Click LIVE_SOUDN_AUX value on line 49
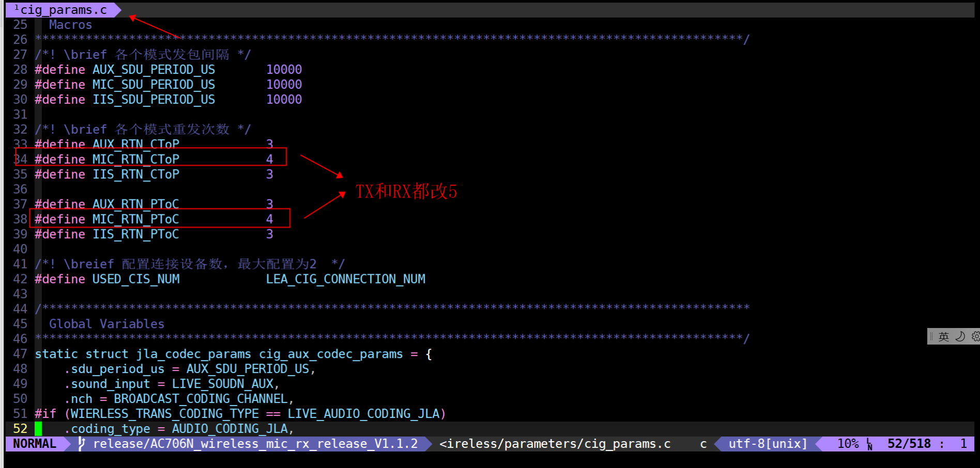980x468 pixels. 223,384
